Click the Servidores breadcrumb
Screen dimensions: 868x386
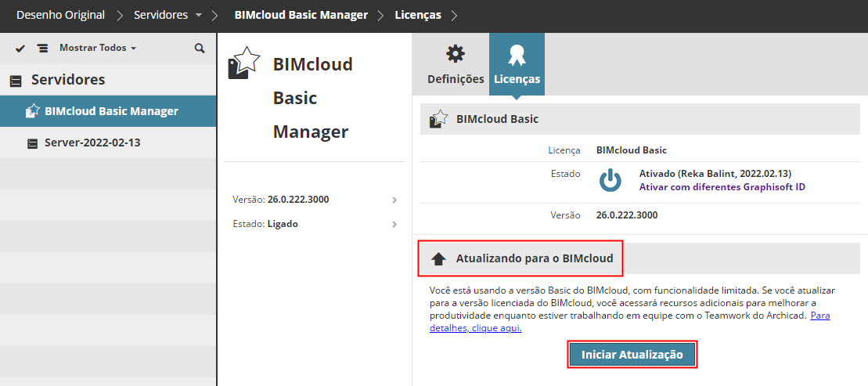pos(160,16)
